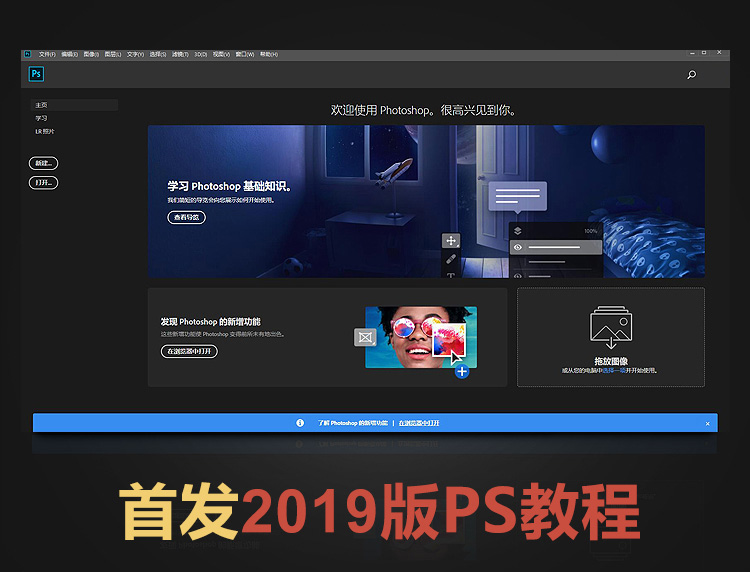750x572 pixels.
Task: Click the sunglasses woman photo thumbnail
Action: tap(421, 337)
